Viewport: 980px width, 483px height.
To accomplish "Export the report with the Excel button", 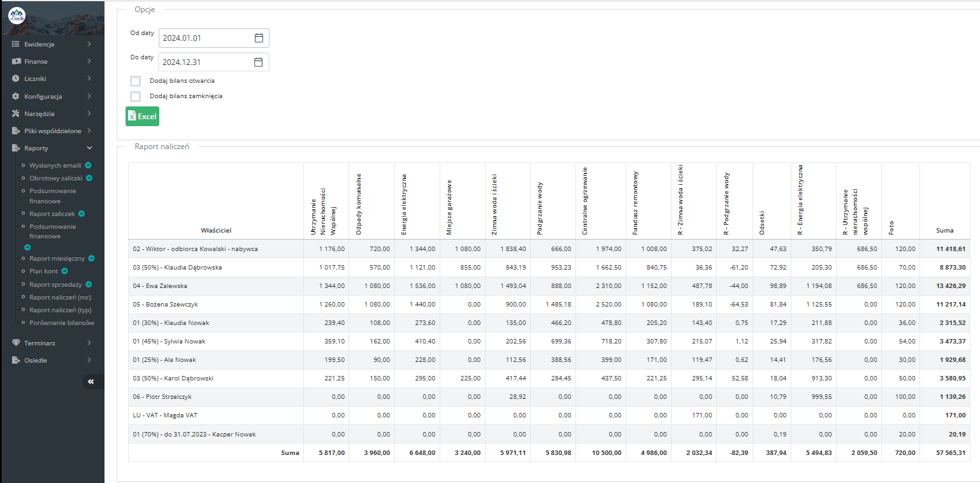I will tap(142, 117).
